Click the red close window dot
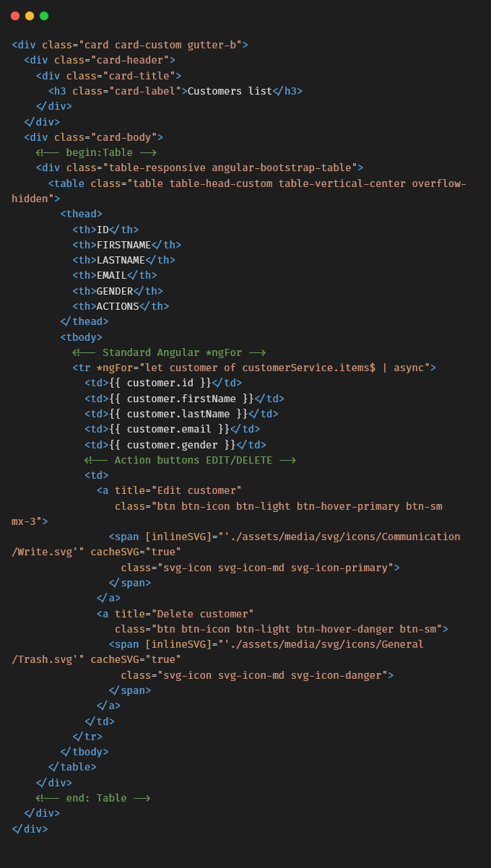The image size is (491, 868). click(x=15, y=16)
